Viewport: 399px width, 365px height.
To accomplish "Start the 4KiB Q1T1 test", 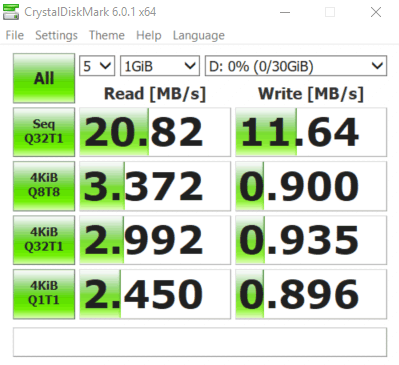I will click(x=44, y=294).
